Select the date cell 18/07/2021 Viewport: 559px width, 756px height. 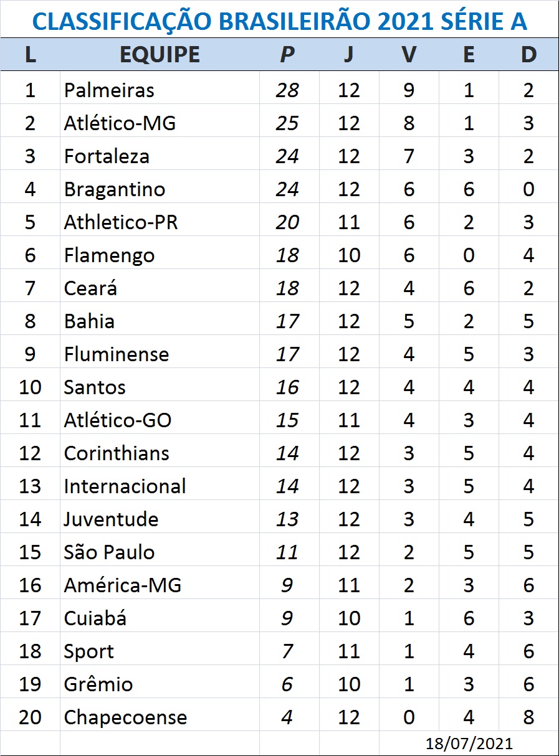coord(469,744)
